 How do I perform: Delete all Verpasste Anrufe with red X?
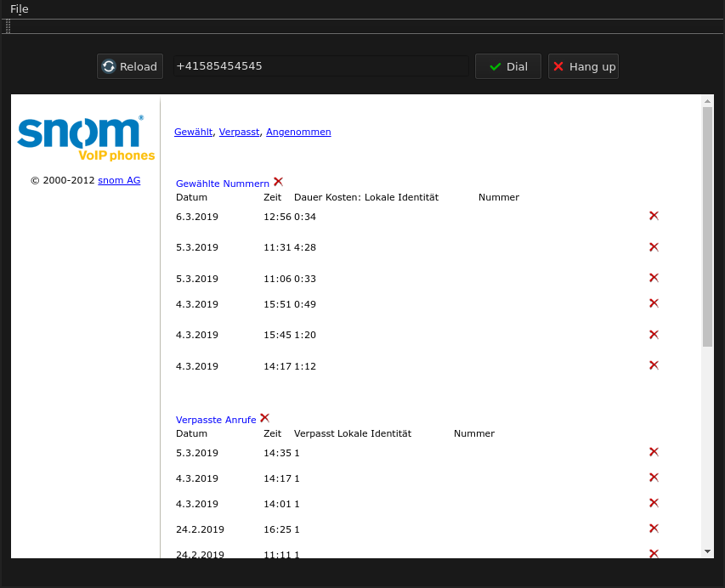pyautogui.click(x=265, y=418)
